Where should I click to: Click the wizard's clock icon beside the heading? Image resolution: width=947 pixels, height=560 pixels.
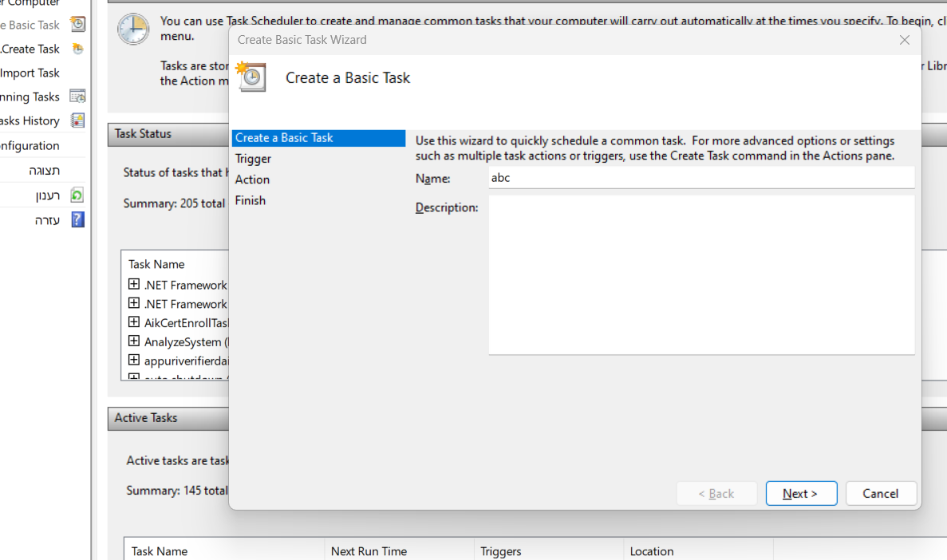click(251, 77)
